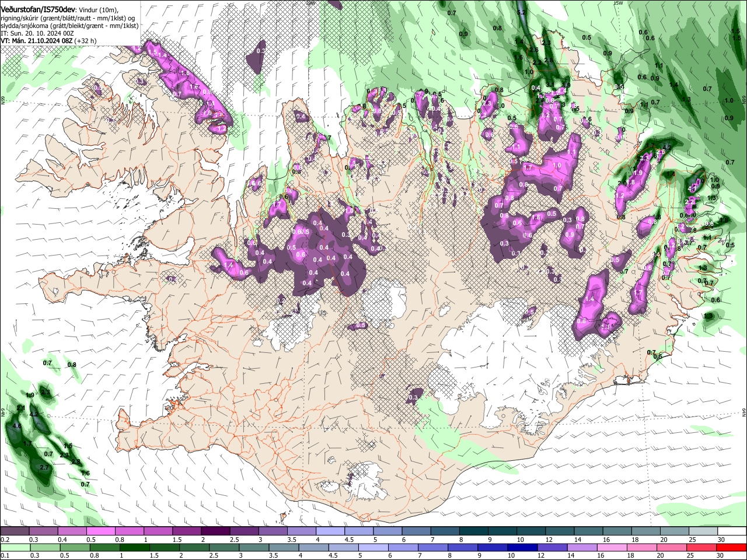Viewport: 747px width, 560px height.
Task: Select the medium blue 8–9 rain legend swatch
Action: click(463, 547)
